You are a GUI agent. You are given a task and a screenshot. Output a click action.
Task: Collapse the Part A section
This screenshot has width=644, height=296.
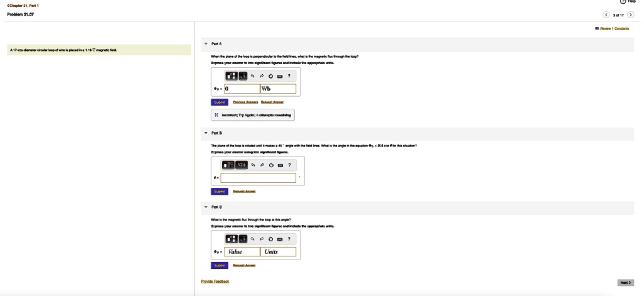[206, 43]
